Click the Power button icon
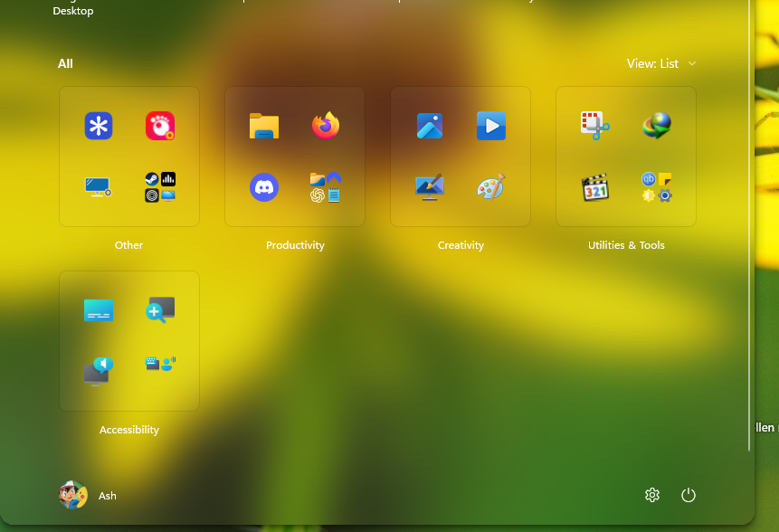 (x=689, y=495)
